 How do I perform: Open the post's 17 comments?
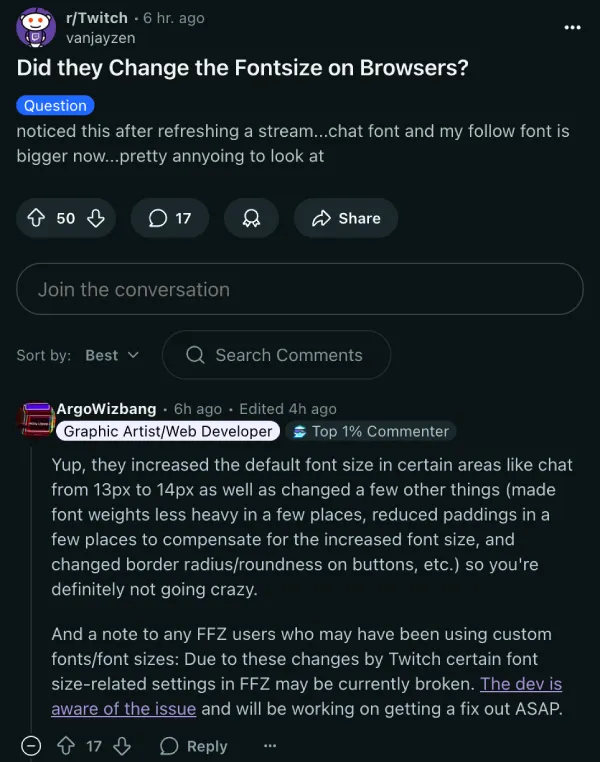(170, 218)
